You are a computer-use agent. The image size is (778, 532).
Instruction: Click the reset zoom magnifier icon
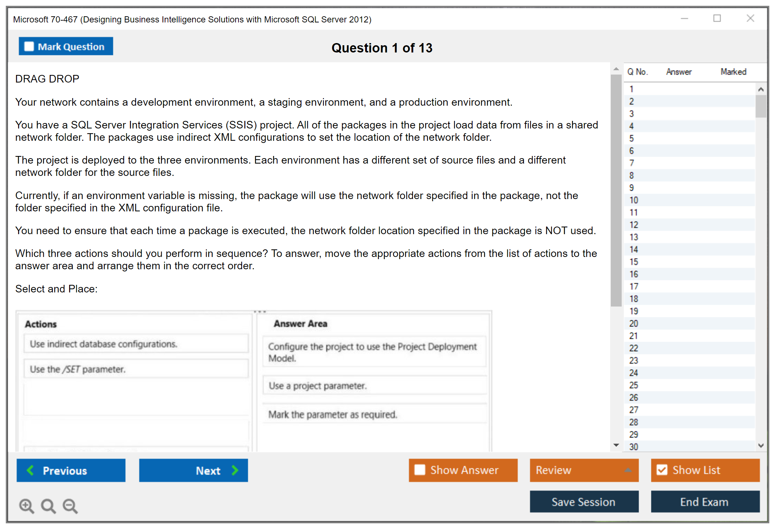[48, 505]
